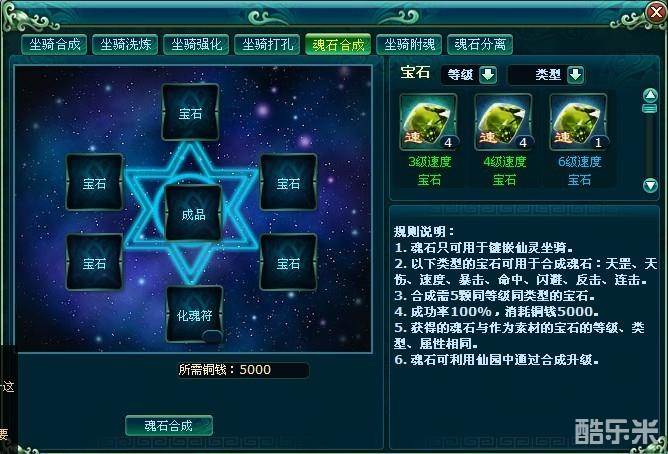The width and height of the screenshot is (668, 454).
Task: Click the central 成品 result slot
Action: pyautogui.click(x=193, y=213)
